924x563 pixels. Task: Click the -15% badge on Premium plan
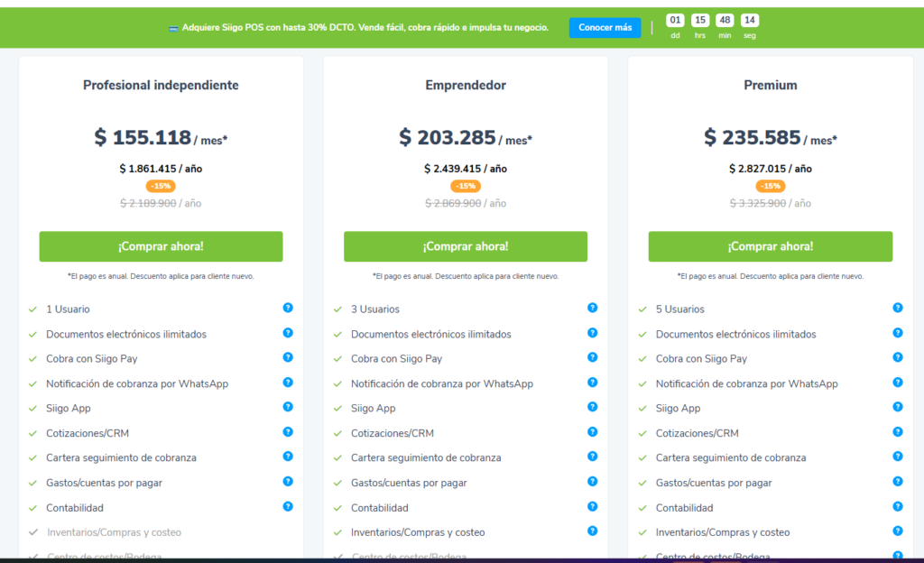coord(771,186)
